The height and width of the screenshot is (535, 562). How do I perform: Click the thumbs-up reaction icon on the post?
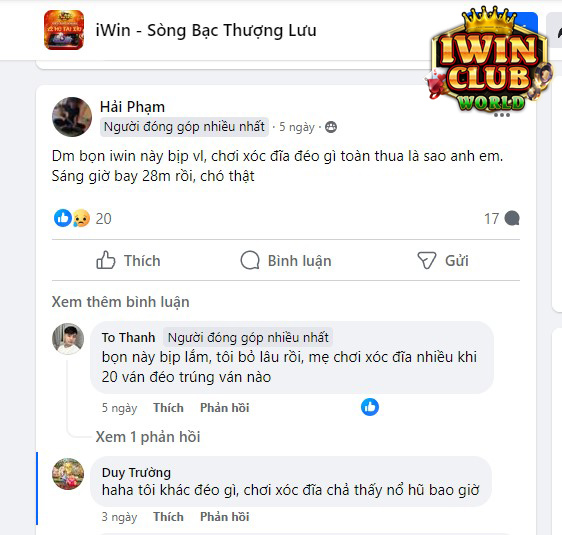pyautogui.click(x=63, y=218)
